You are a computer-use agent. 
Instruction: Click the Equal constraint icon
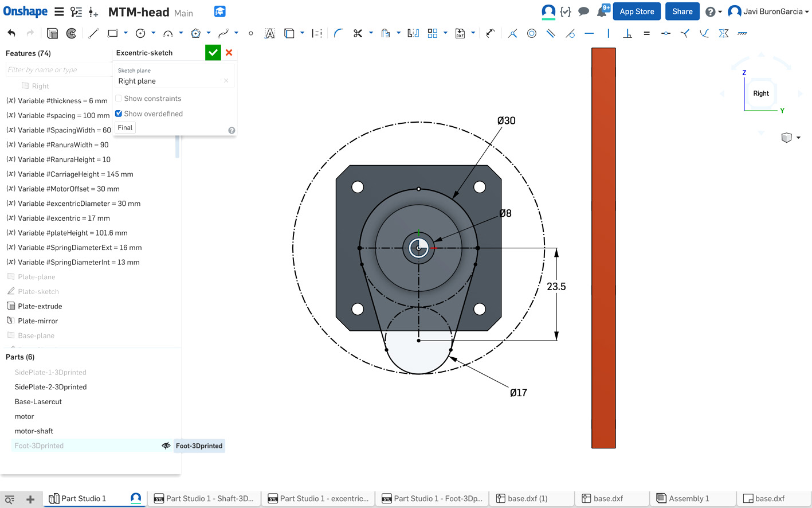pyautogui.click(x=646, y=33)
